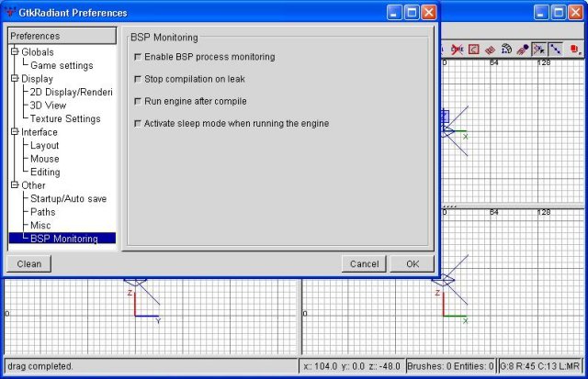Select Mouse preferences entry
The image size is (588, 379).
point(45,159)
